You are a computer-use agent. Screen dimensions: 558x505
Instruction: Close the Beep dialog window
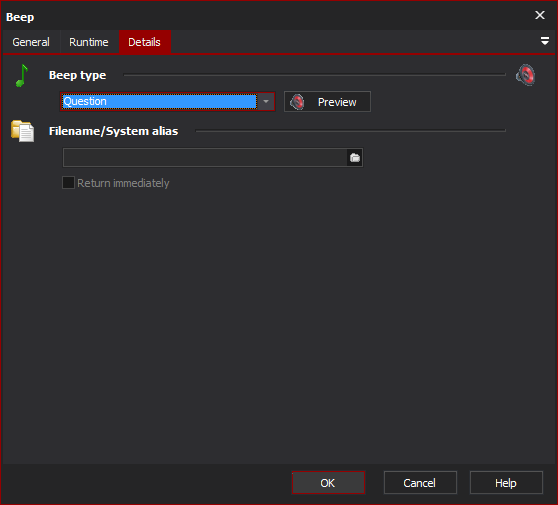[540, 15]
